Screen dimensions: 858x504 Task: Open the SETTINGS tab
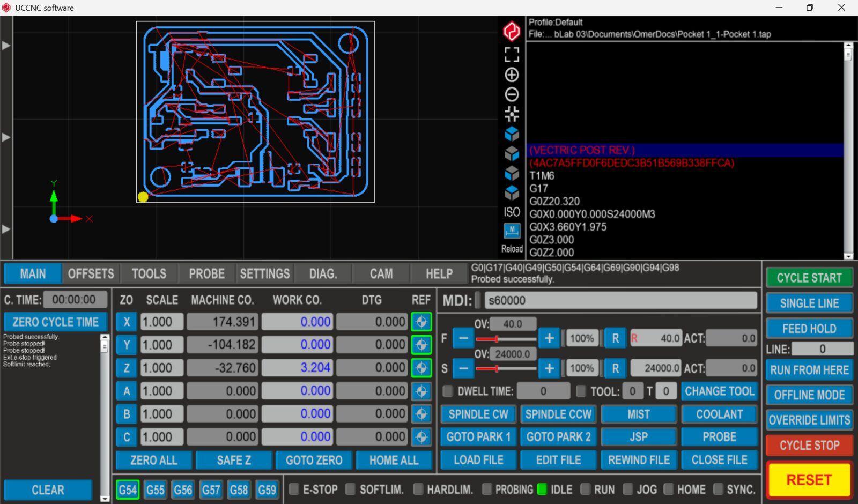pos(265,273)
